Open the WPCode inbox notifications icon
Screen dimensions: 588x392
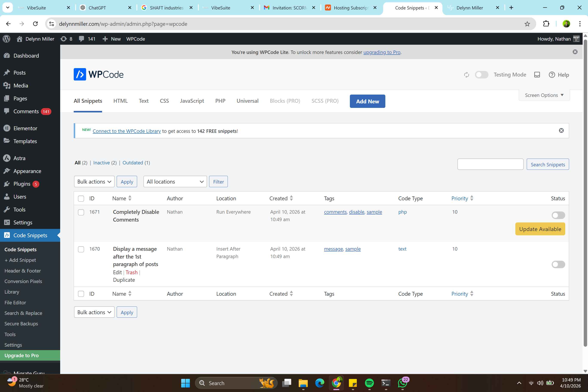tap(537, 75)
